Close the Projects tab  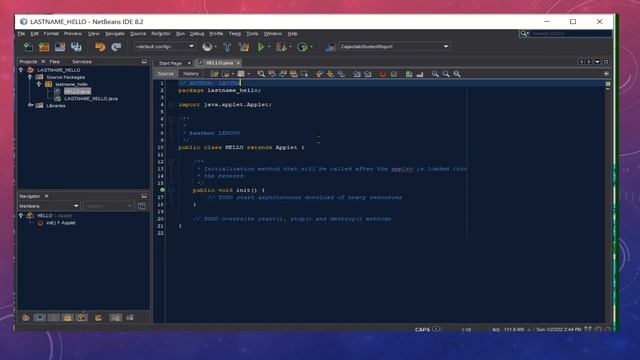point(43,62)
